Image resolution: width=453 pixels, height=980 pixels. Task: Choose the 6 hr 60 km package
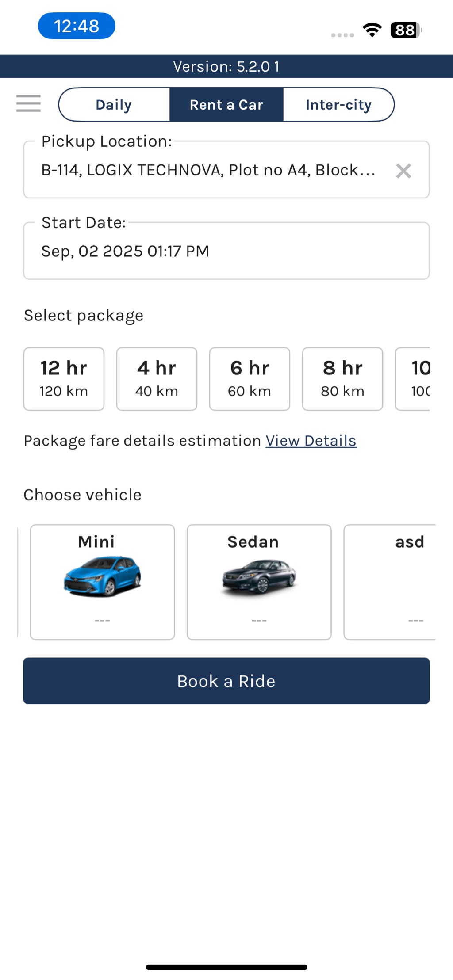[250, 379]
